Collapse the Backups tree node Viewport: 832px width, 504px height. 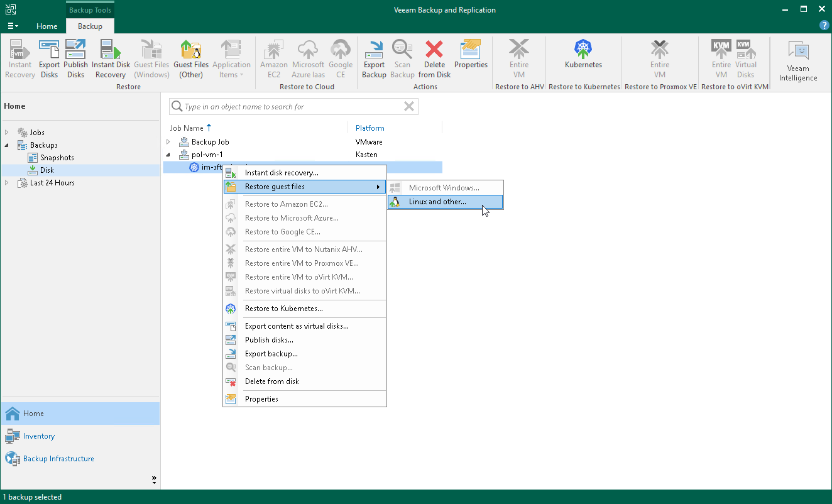[7, 145]
